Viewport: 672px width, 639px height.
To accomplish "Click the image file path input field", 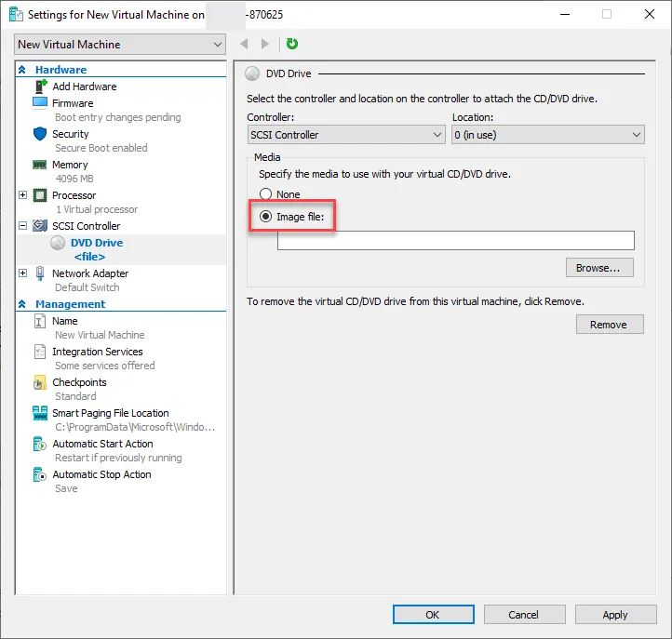I will (455, 240).
